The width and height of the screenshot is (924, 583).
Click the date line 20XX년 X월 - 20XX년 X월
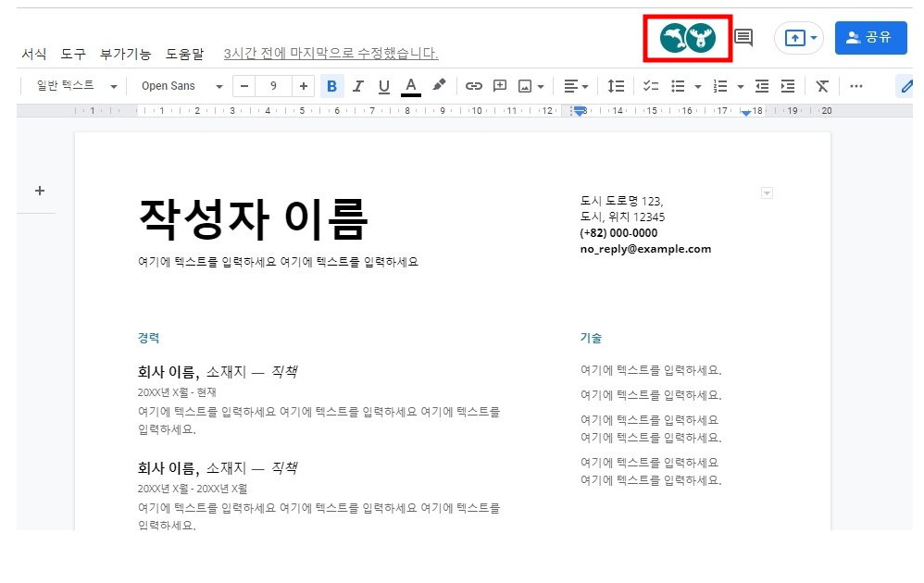[192, 489]
